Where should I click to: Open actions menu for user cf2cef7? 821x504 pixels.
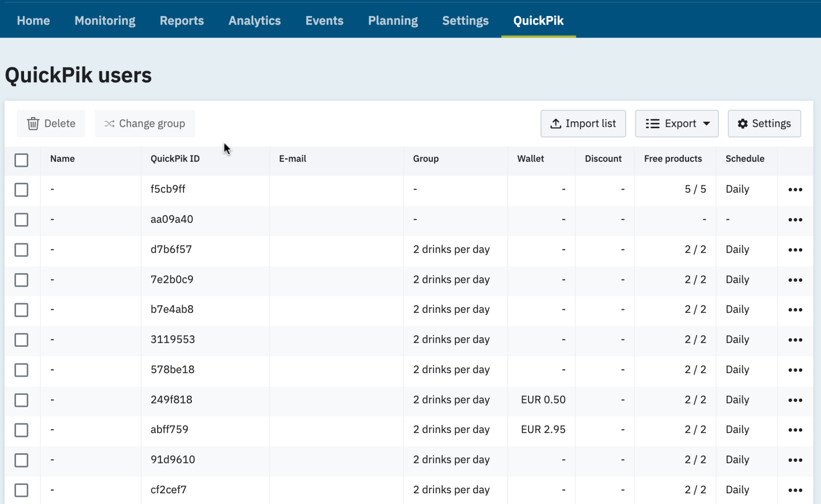click(x=795, y=489)
